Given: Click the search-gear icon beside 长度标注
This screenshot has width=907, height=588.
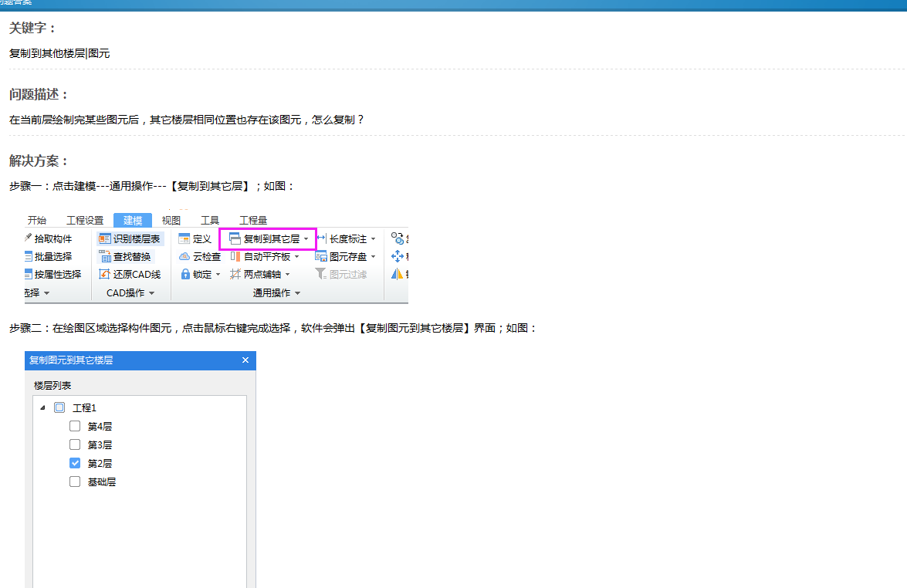Looking at the screenshot, I should [x=398, y=238].
